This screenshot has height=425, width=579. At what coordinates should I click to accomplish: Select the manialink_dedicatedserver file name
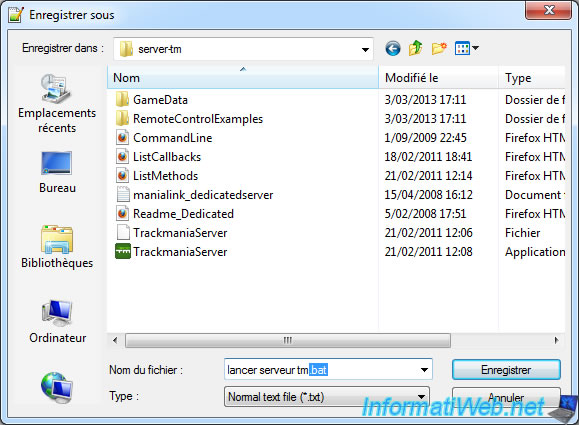pyautogui.click(x=203, y=195)
